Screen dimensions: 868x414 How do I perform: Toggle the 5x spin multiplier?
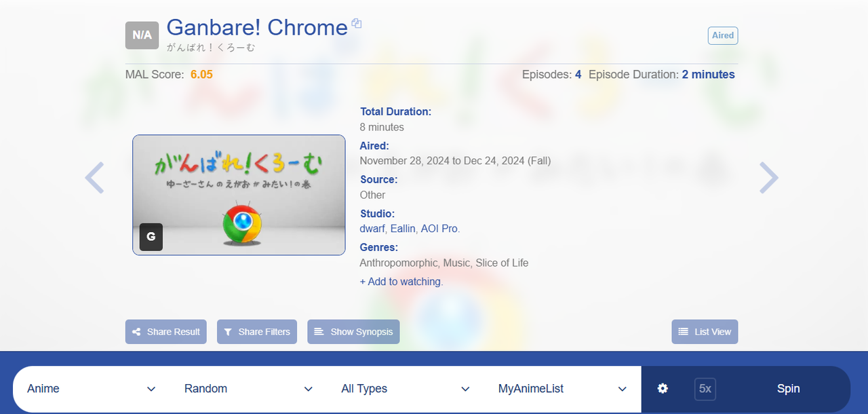pyautogui.click(x=705, y=389)
